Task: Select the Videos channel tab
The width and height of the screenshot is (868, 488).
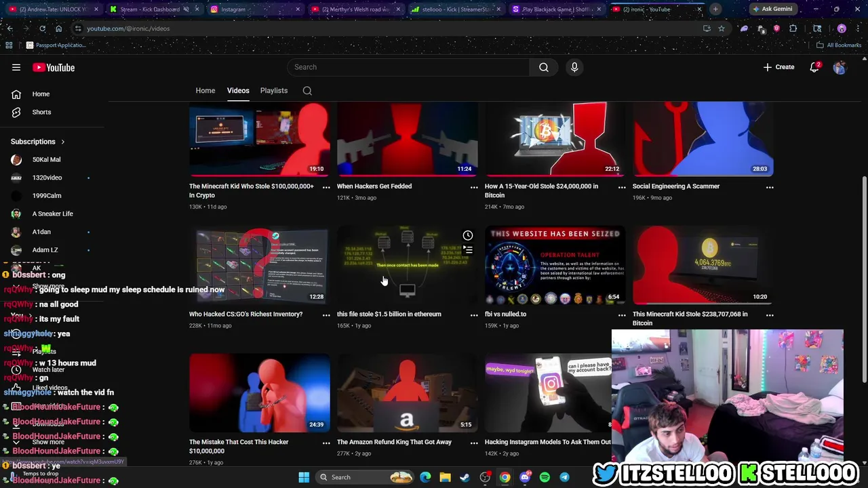Action: tap(238, 91)
